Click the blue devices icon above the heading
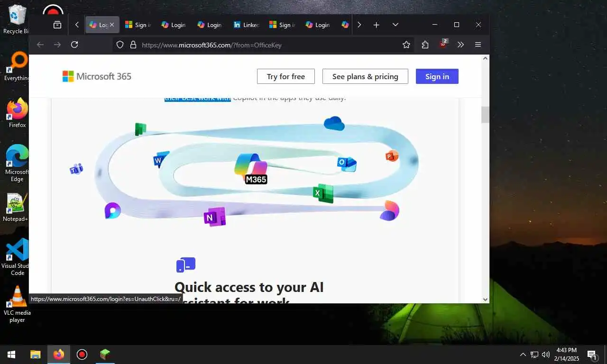This screenshot has width=607, height=364. point(186,265)
